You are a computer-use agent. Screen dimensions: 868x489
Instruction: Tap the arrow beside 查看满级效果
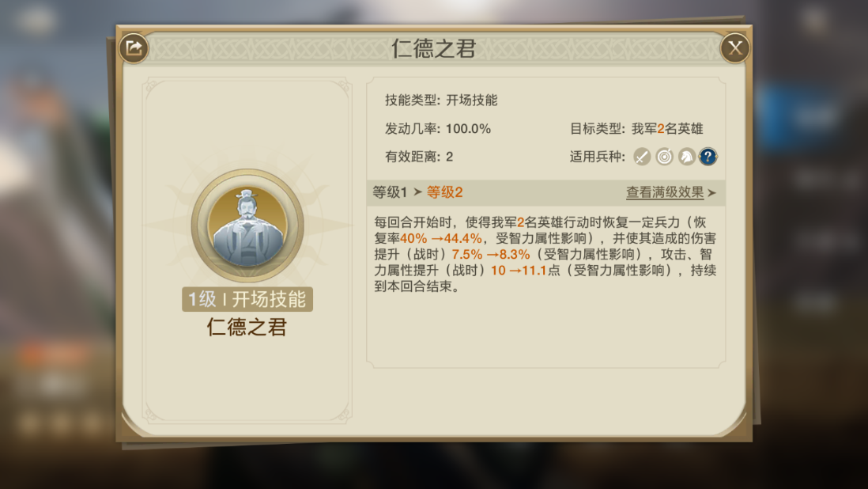[711, 193]
